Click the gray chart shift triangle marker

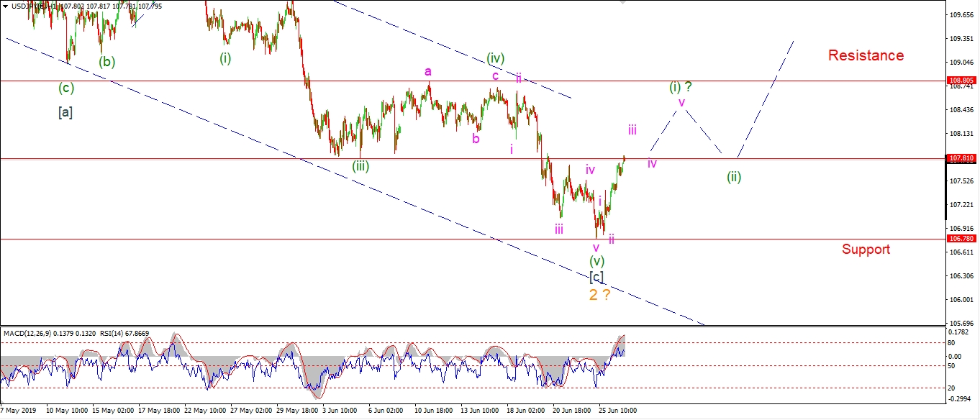tap(622, 2)
